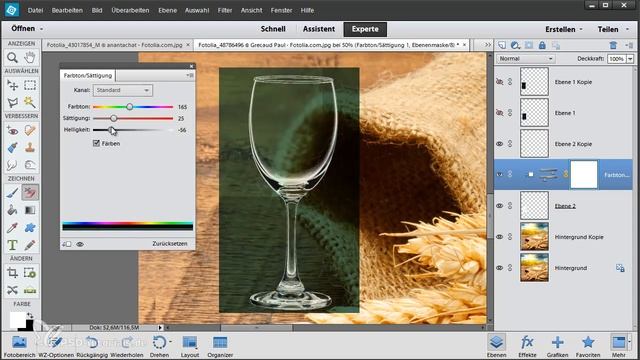Screen dimensions: 640x360
Task: Open the Grafiken panel
Action: [557, 346]
